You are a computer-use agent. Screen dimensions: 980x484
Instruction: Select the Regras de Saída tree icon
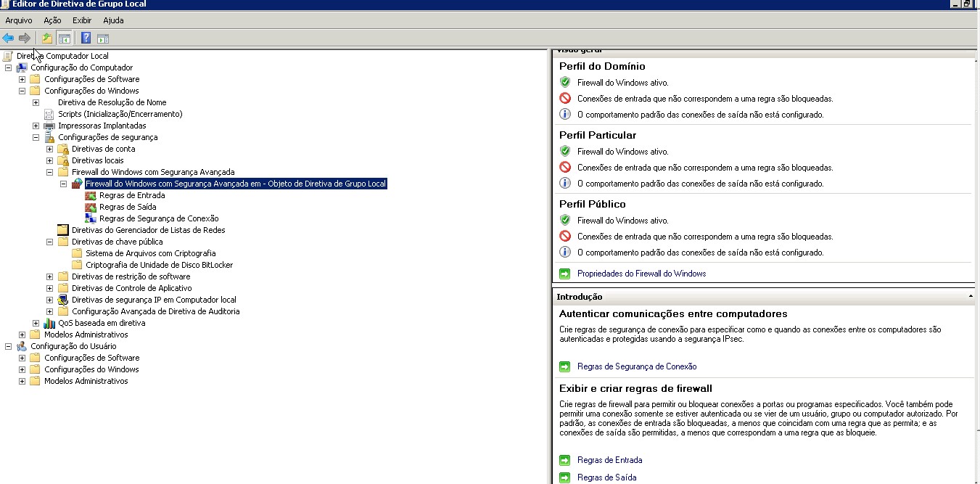coord(91,207)
